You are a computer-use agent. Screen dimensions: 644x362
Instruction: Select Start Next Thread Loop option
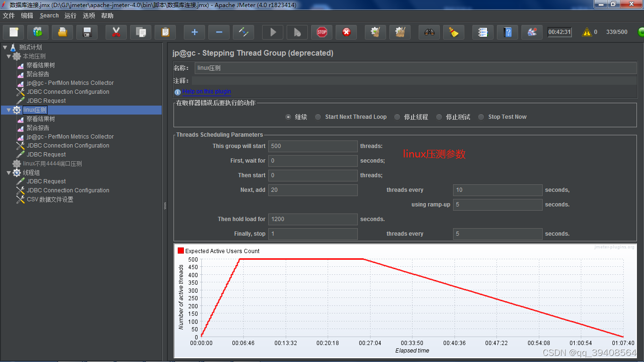pos(318,117)
